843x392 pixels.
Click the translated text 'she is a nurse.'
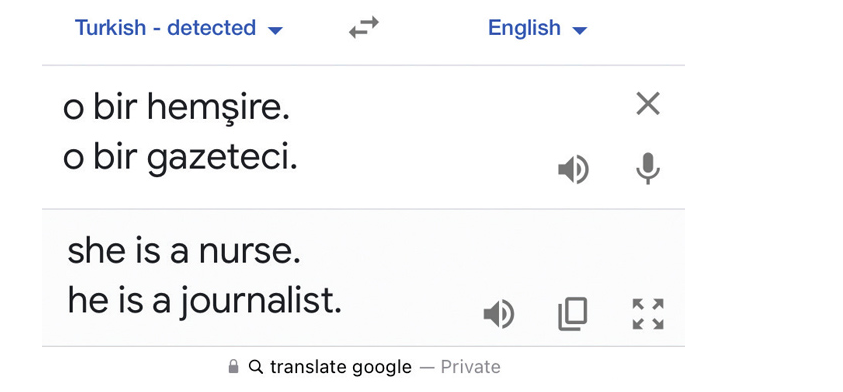pyautogui.click(x=184, y=251)
